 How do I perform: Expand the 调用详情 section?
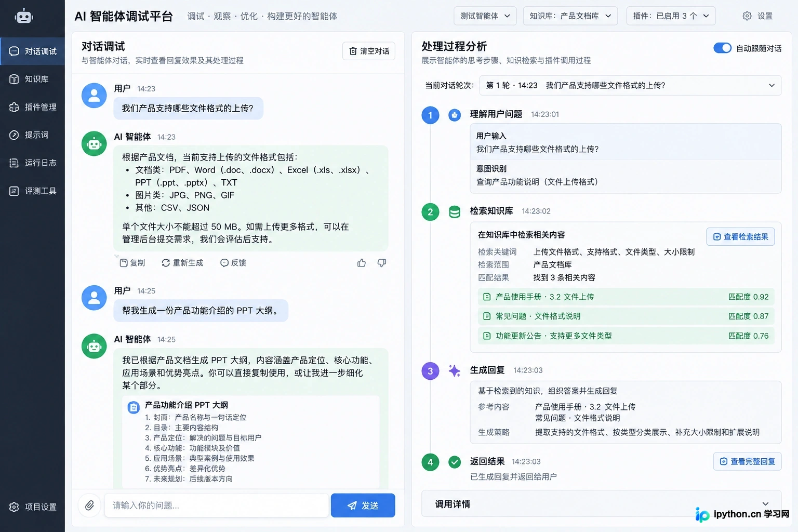click(x=601, y=504)
